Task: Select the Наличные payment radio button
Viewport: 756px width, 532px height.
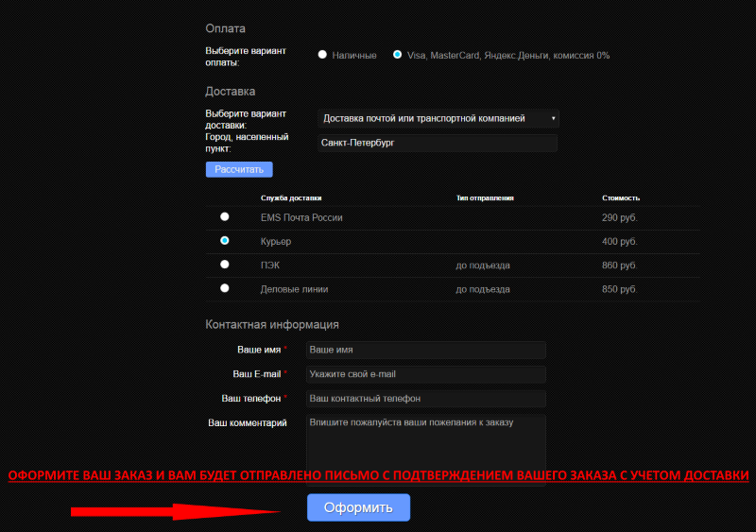Action: (322, 55)
